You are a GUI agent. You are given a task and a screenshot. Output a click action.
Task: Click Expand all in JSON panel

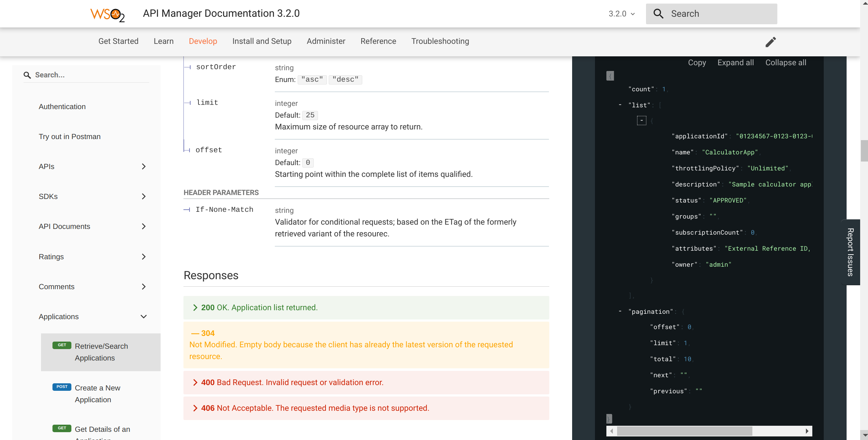pyautogui.click(x=736, y=63)
